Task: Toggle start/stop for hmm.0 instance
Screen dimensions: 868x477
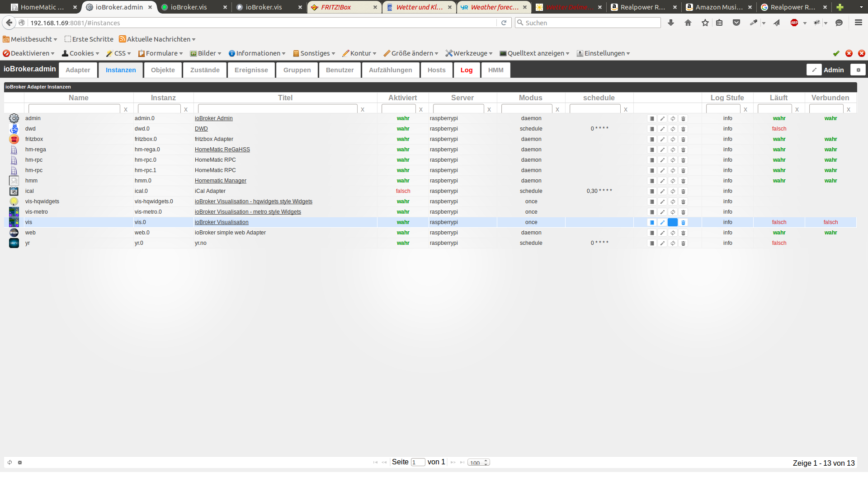Action: click(652, 181)
